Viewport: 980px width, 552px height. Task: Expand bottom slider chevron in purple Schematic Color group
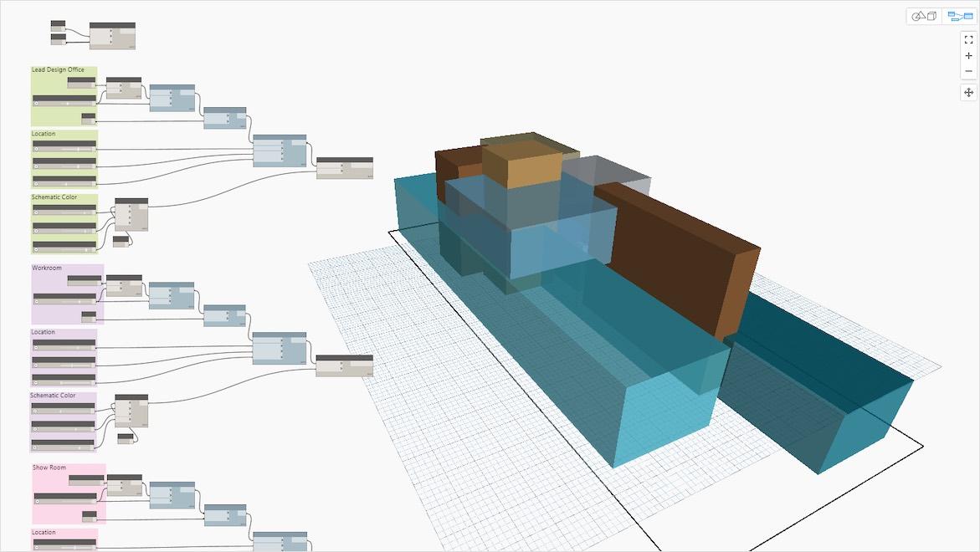pyautogui.click(x=35, y=447)
